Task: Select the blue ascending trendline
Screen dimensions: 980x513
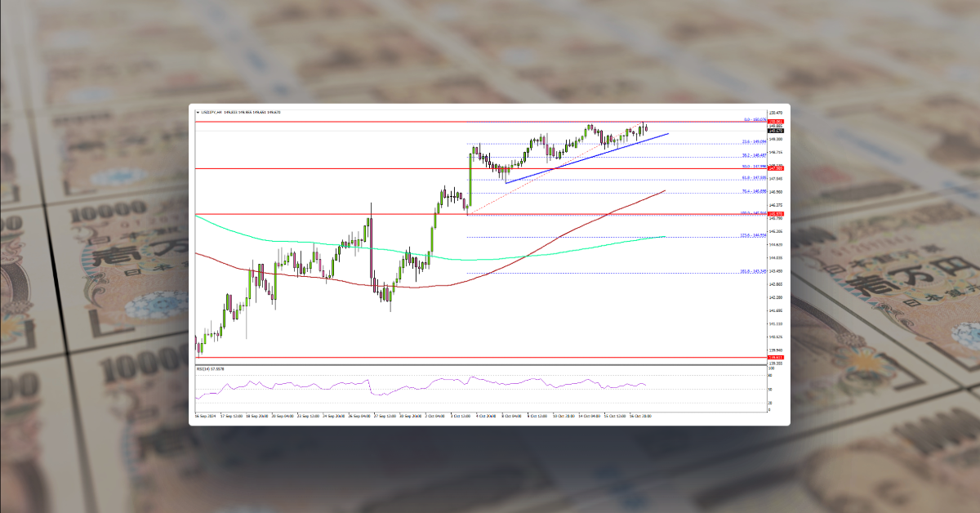Action: (x=588, y=157)
